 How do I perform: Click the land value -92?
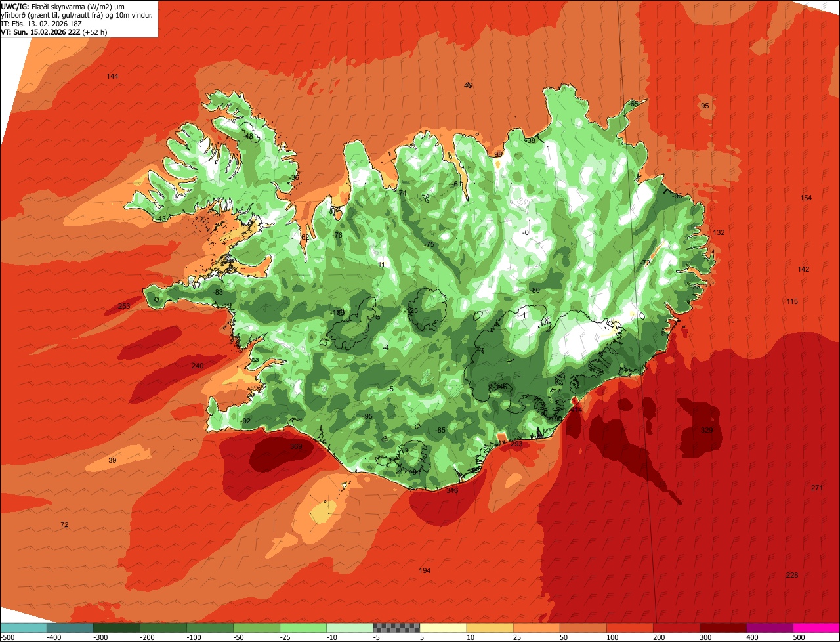(245, 421)
